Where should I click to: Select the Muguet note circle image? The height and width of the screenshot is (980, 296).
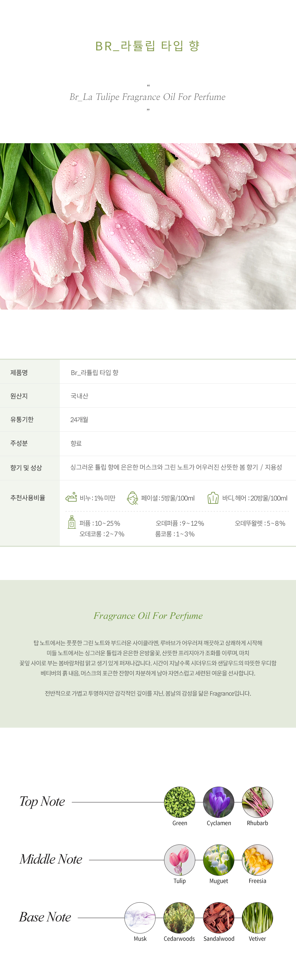pos(219,860)
